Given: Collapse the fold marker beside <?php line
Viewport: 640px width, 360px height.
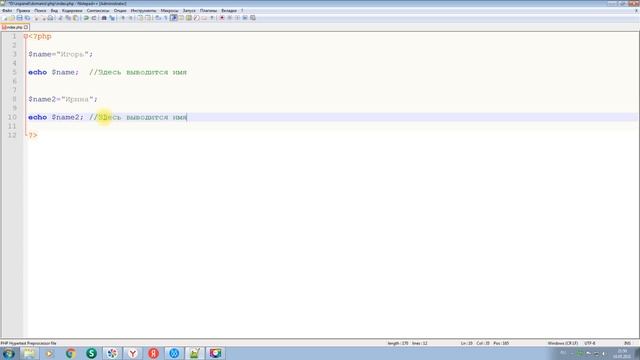Looking at the screenshot, I should pos(25,36).
